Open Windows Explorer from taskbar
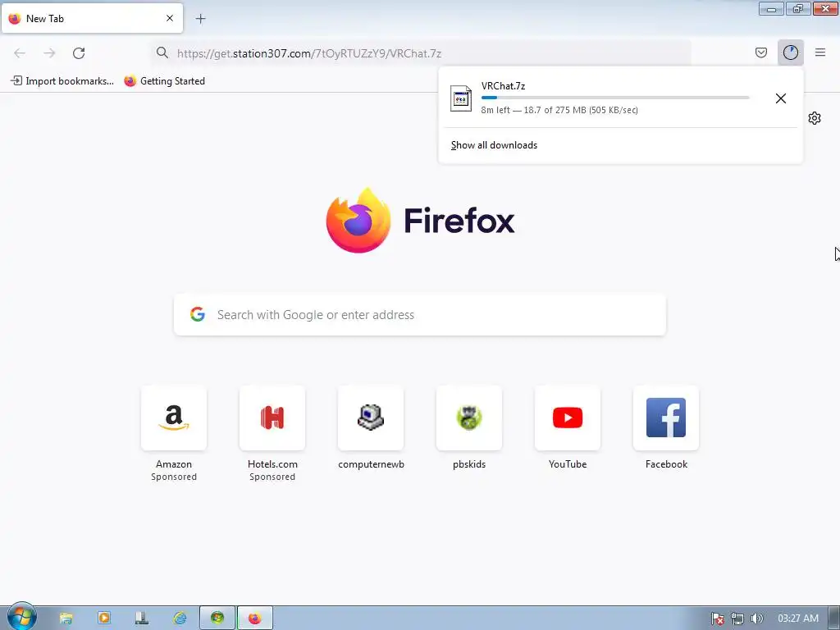Screen dimensions: 840x630 coord(66,619)
